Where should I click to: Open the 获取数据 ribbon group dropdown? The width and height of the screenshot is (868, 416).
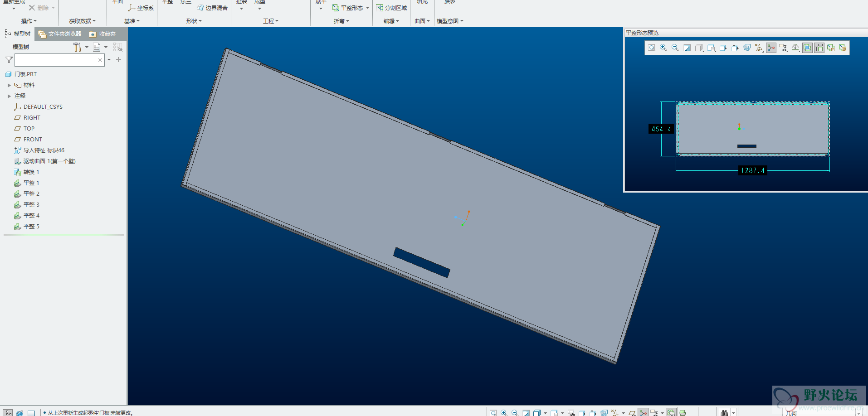[x=83, y=21]
